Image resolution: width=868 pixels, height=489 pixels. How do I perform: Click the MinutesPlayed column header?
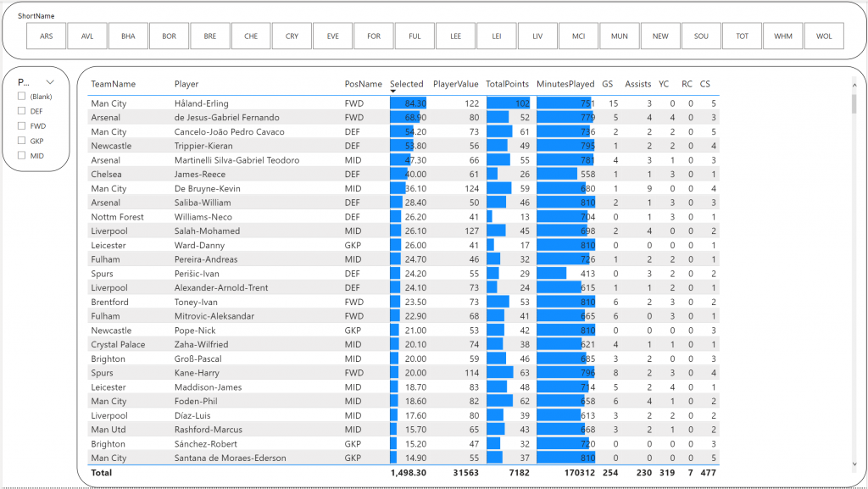tap(565, 84)
